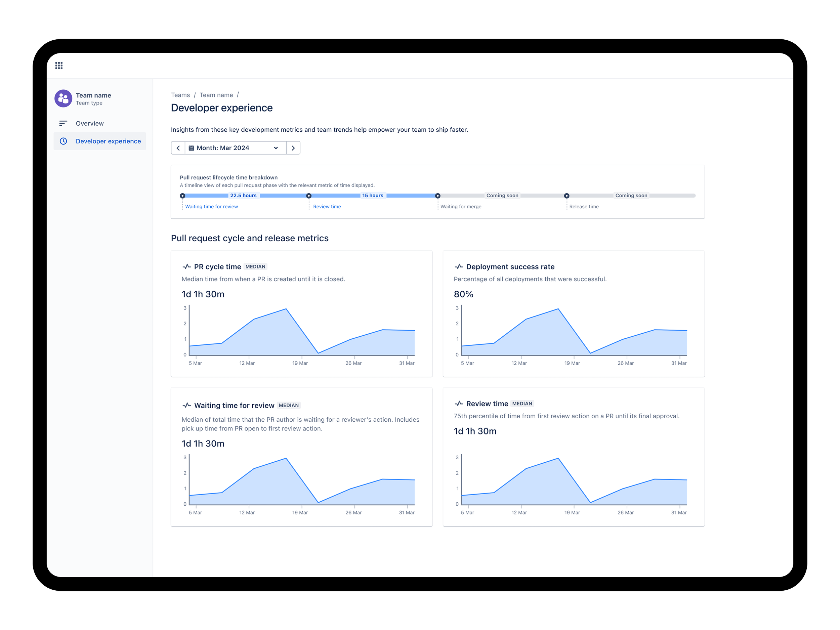This screenshot has height=630, width=840.
Task: Click the 22.5 hours timeline segment label
Action: pos(243,196)
